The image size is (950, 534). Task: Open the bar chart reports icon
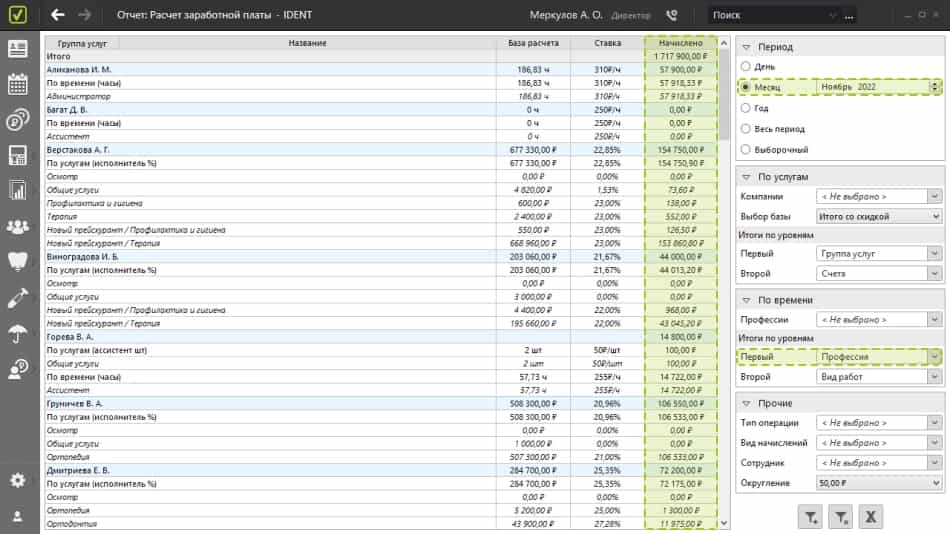[17, 190]
